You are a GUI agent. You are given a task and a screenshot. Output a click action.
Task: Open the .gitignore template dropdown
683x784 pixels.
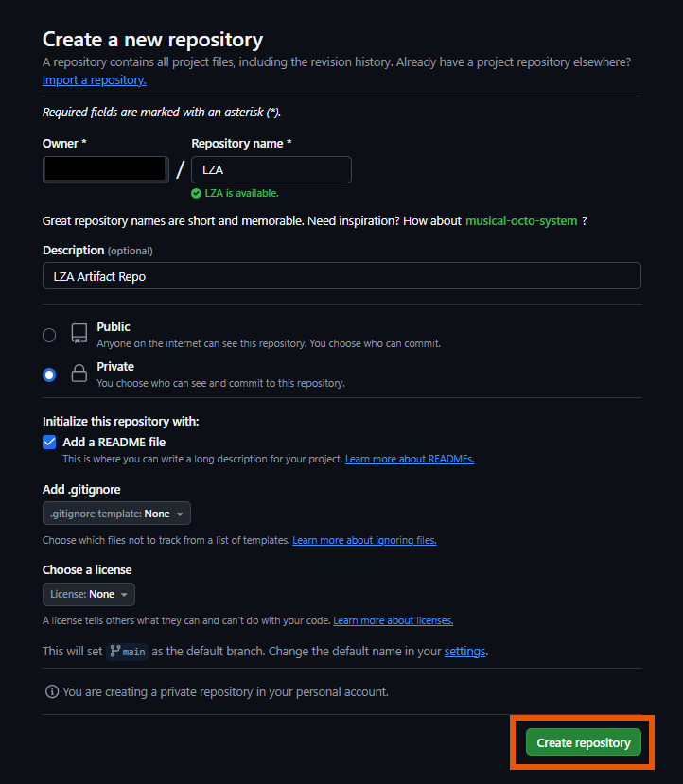tap(116, 513)
